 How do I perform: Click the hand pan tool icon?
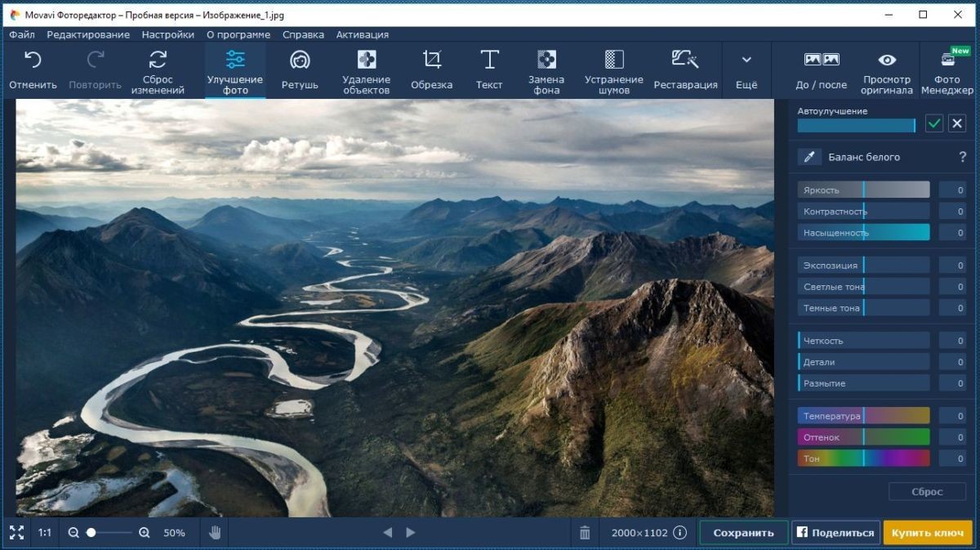216,532
